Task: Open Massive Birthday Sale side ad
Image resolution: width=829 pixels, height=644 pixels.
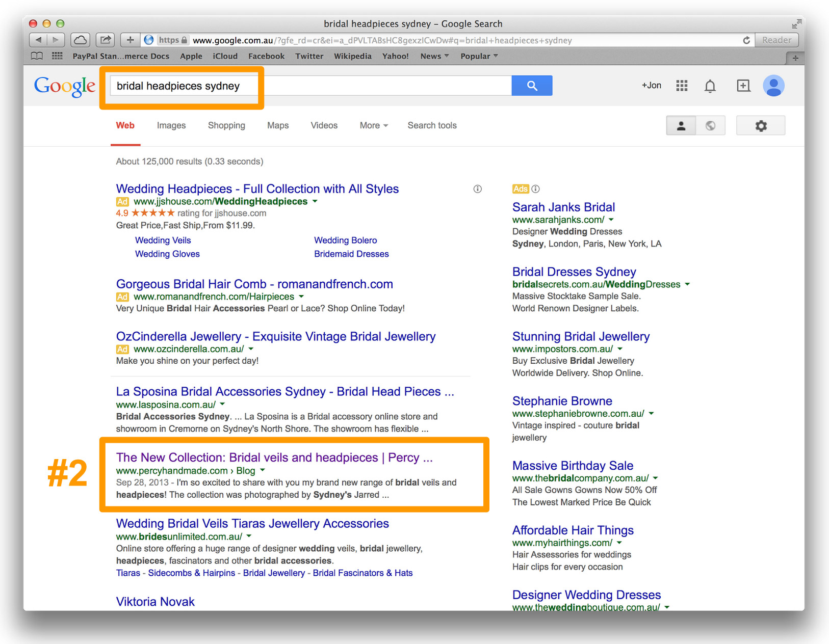Action: [573, 466]
